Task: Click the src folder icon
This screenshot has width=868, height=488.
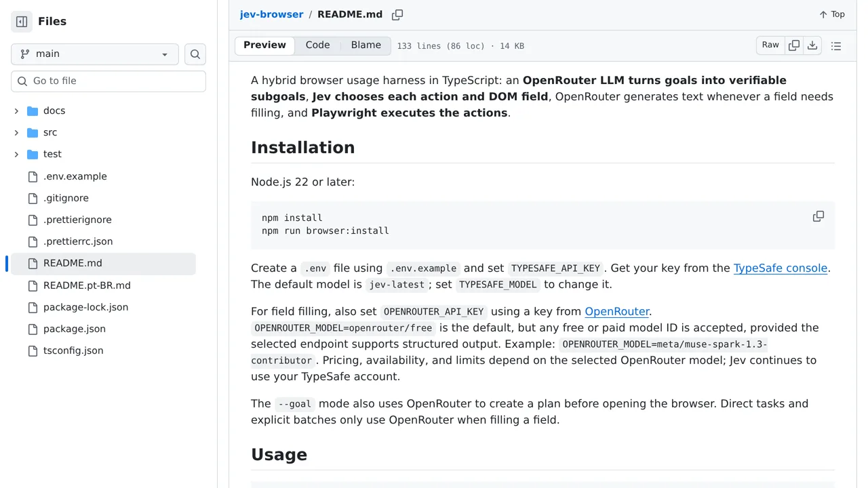Action: pos(33,132)
